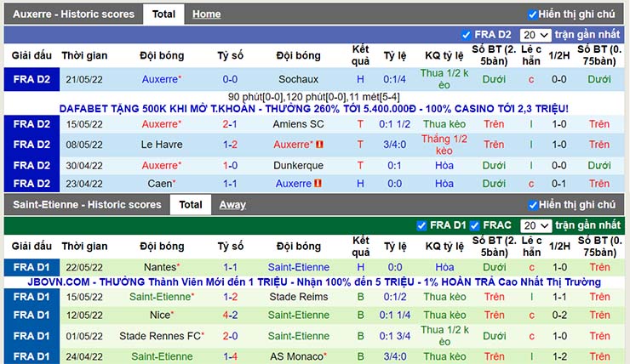Toggle Auxerre 'Hiển thị ghi chú' checkbox
630x364 pixels.
(532, 14)
